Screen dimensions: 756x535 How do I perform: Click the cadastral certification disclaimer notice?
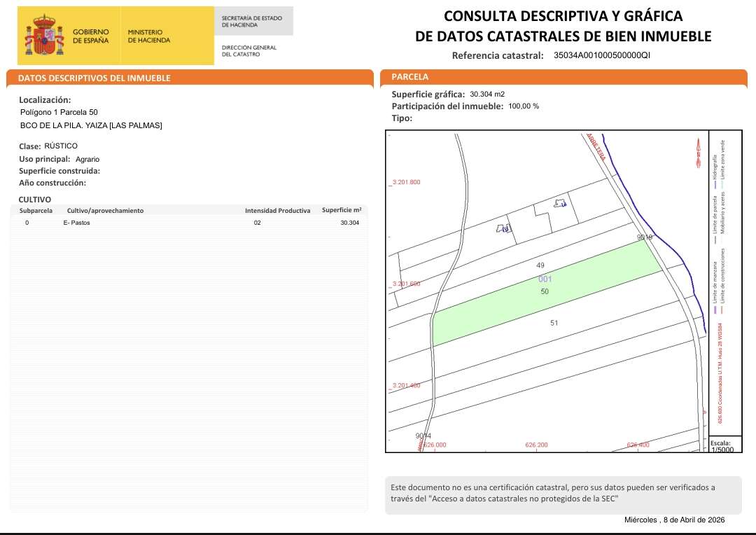(563, 493)
